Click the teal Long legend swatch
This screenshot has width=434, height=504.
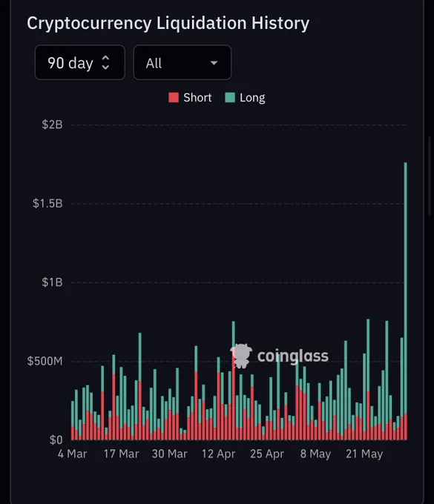tap(230, 97)
